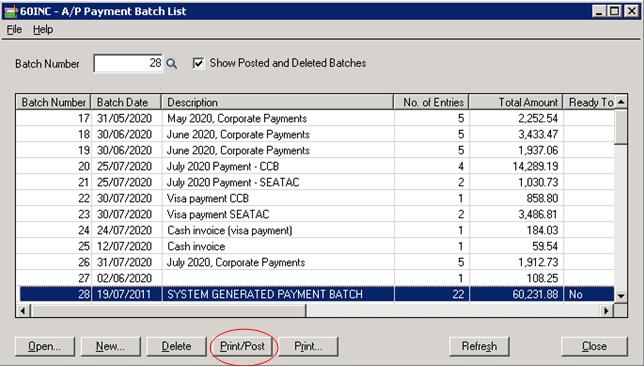Close the window with title bar X
The width and height of the screenshot is (644, 367).
pyautogui.click(x=631, y=11)
